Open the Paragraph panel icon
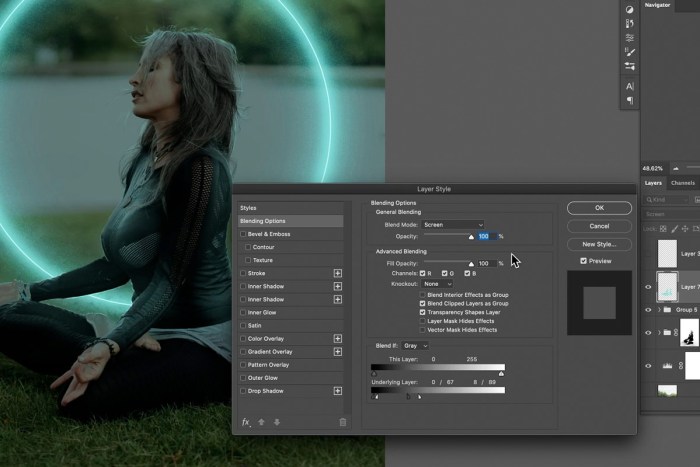This screenshot has height=467, width=700. point(630,100)
